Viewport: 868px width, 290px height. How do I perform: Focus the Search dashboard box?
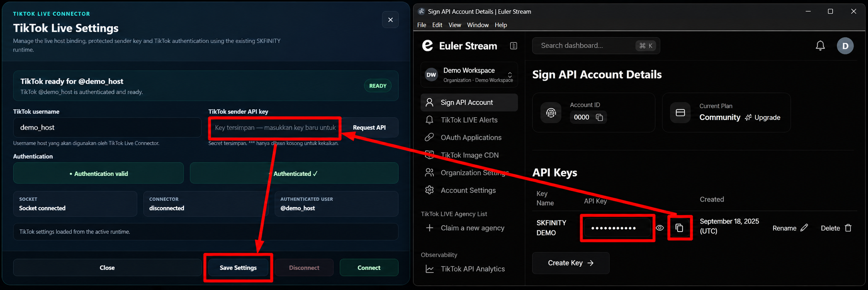(x=596, y=46)
